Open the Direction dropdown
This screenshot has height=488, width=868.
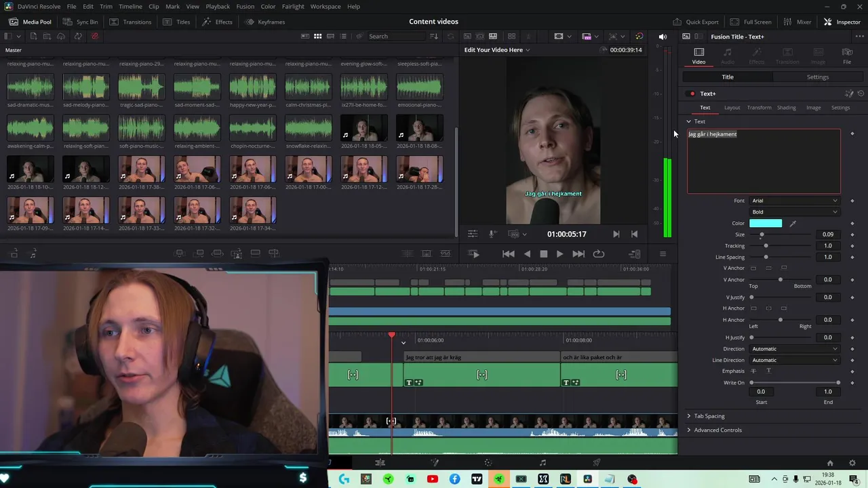pyautogui.click(x=794, y=348)
